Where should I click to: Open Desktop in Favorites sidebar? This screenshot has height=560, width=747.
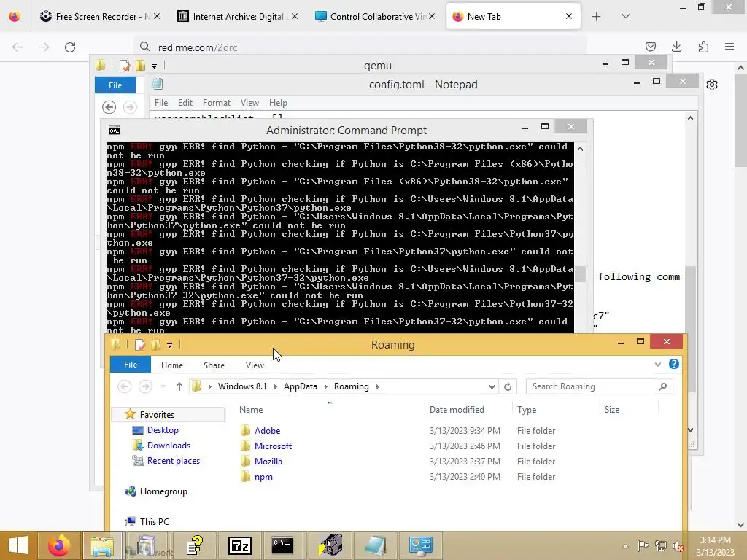163,430
